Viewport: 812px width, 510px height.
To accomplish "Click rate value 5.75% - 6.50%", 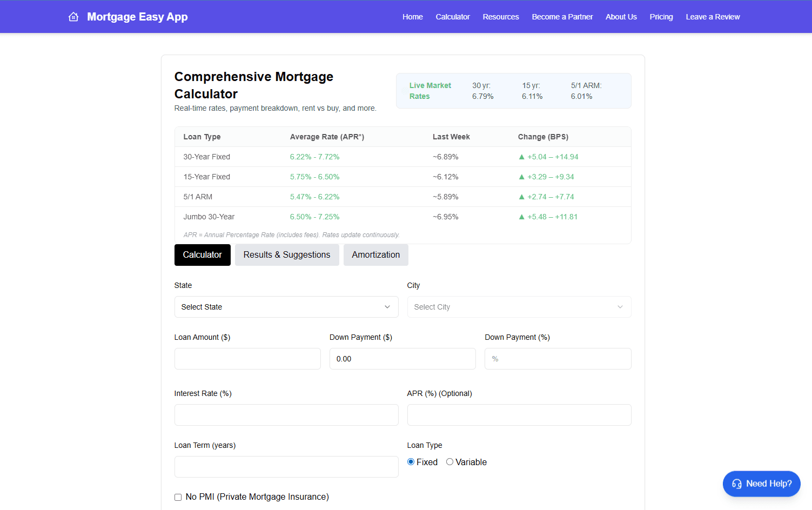I will pos(315,177).
